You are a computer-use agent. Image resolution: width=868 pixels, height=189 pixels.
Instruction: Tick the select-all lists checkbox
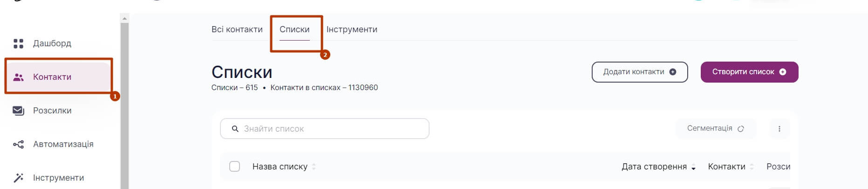(x=235, y=167)
